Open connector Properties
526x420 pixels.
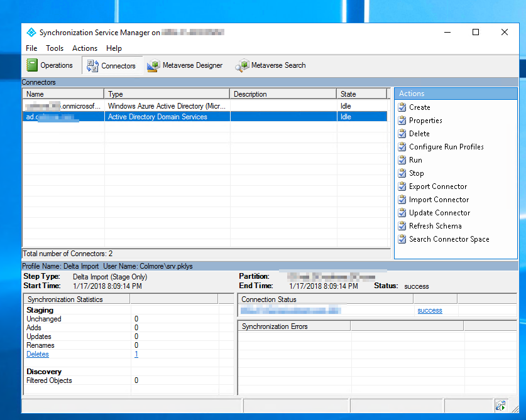(425, 121)
